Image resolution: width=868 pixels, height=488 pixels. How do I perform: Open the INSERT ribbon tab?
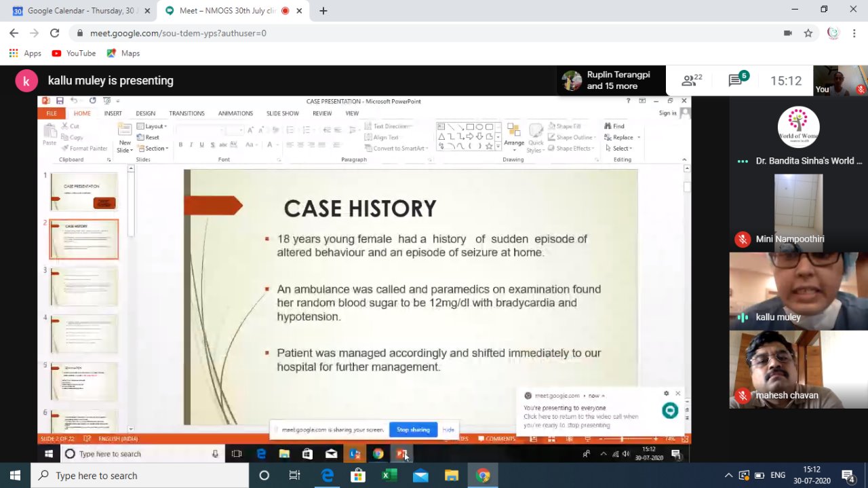(x=113, y=113)
